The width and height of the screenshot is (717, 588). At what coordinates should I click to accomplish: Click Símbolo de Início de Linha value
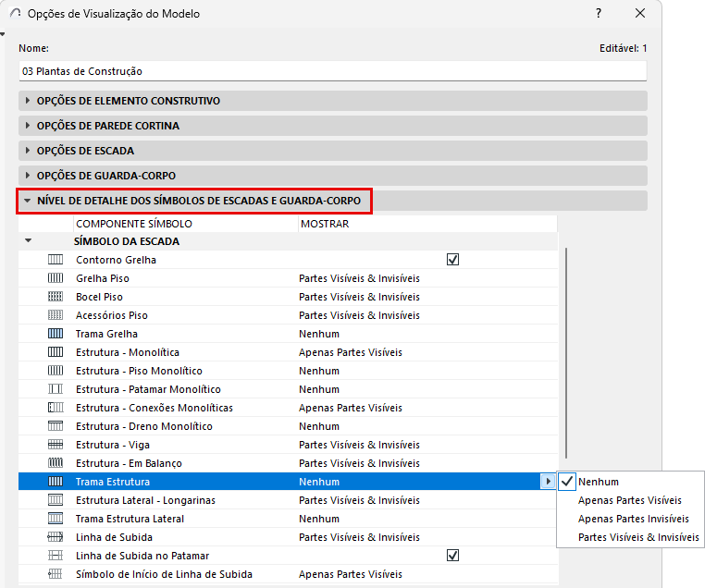coord(351,574)
